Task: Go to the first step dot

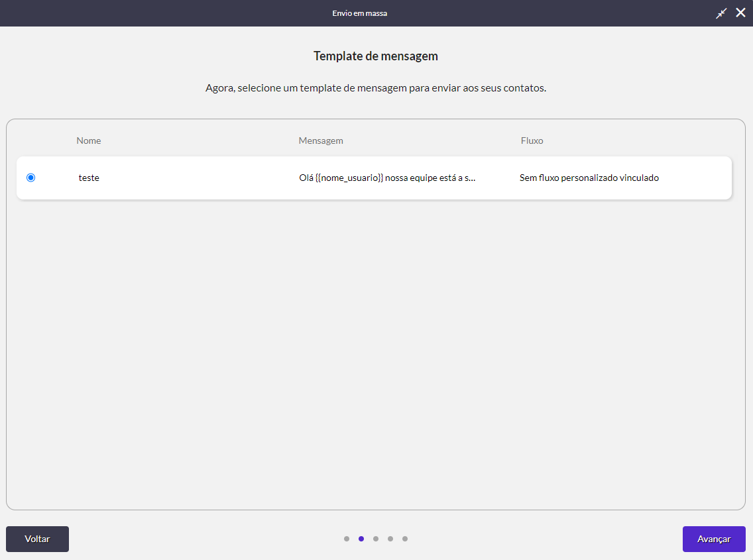Action: (x=347, y=539)
